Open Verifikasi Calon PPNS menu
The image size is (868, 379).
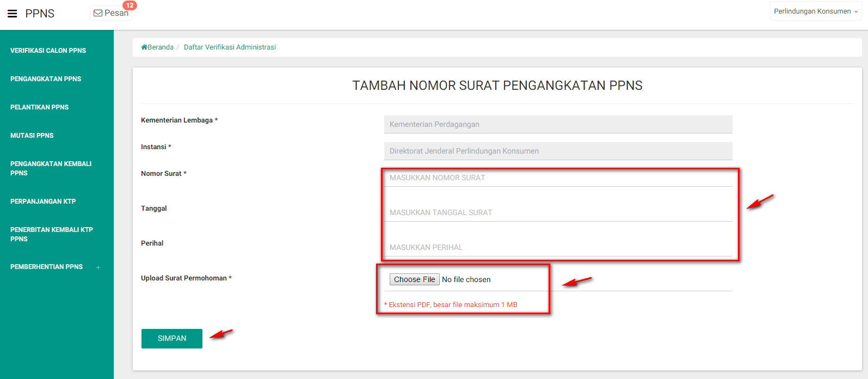point(48,51)
